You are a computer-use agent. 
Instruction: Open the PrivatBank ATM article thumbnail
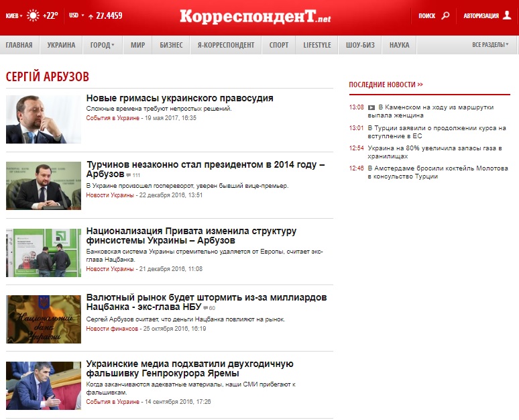click(x=44, y=252)
